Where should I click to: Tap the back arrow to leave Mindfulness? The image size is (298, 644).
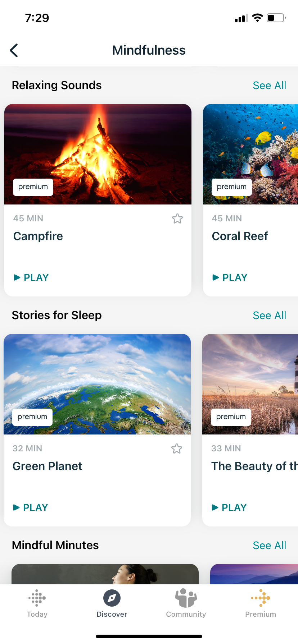14,50
